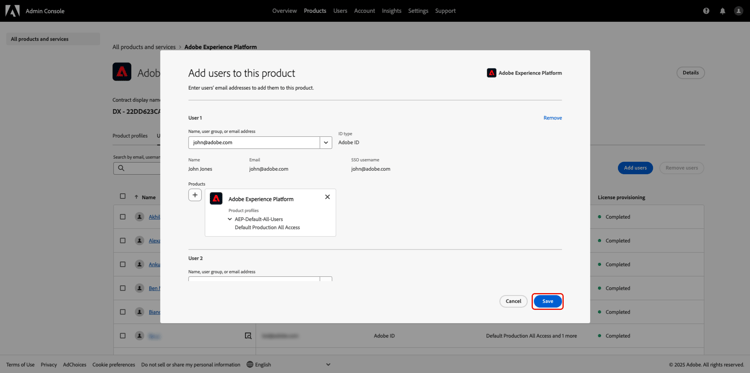Check the box for the Akh user row
Viewport: 750px width, 373px height.
coord(123,217)
